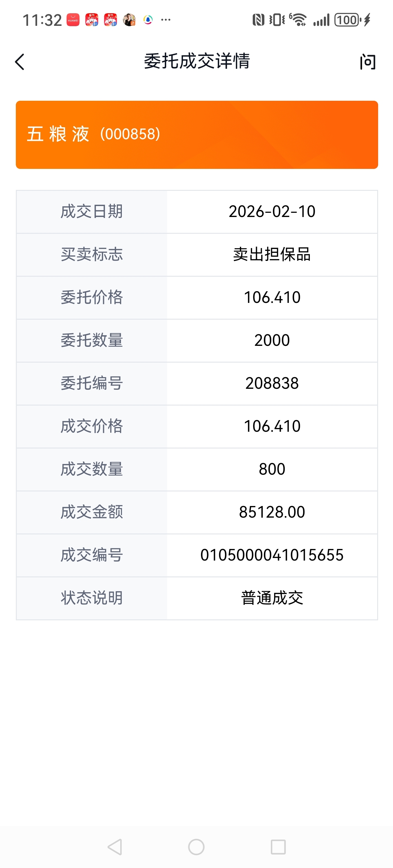This screenshot has width=393, height=868.
Task: Tap the 普通成交 status value
Action: [272, 598]
